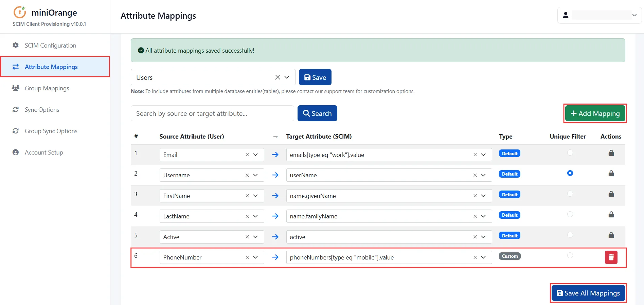The width and height of the screenshot is (644, 305).
Task: Open the user account dropdown at top right
Action: (x=634, y=15)
